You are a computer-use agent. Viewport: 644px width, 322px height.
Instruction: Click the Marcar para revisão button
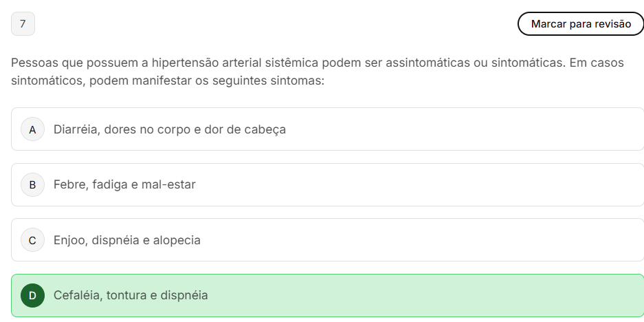click(581, 24)
